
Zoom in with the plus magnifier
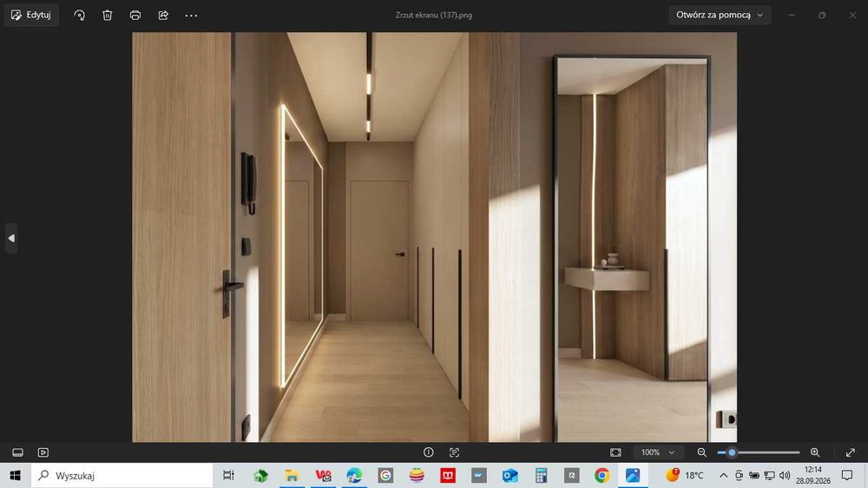pos(815,452)
